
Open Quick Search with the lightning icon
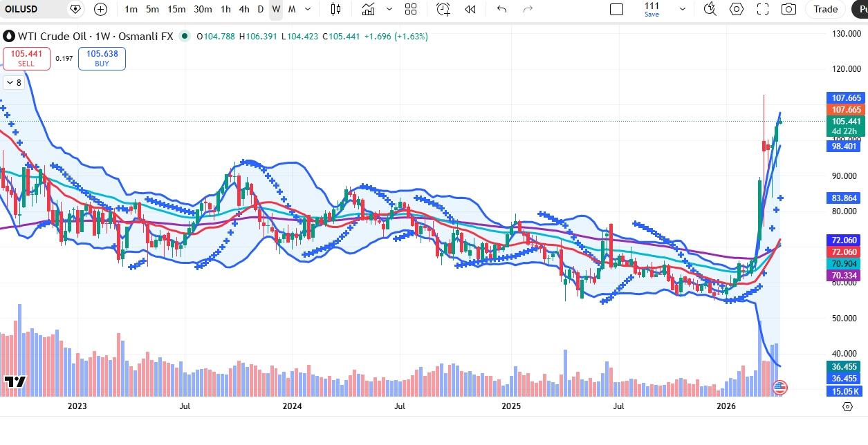click(x=710, y=9)
